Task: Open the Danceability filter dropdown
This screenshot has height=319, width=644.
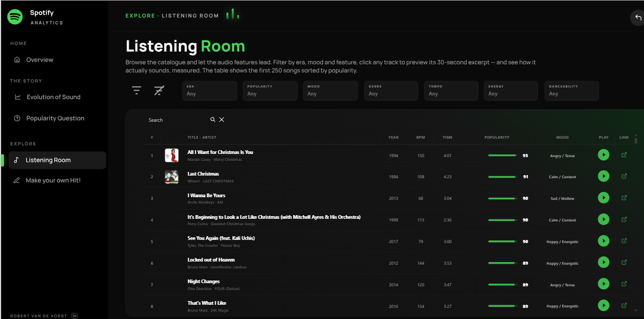Action: point(572,91)
